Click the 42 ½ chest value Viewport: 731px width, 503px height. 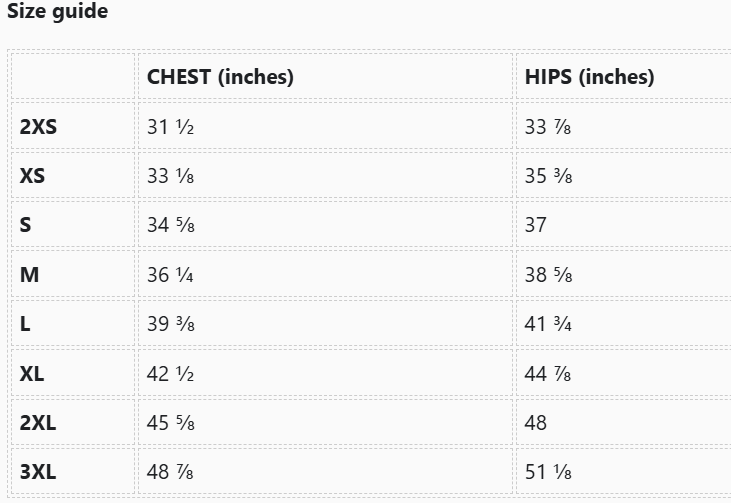click(170, 374)
